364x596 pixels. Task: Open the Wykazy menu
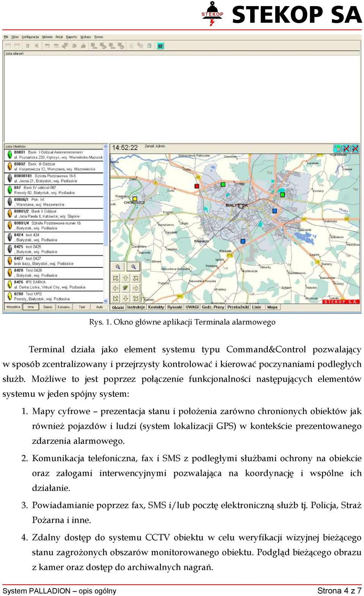point(86,37)
